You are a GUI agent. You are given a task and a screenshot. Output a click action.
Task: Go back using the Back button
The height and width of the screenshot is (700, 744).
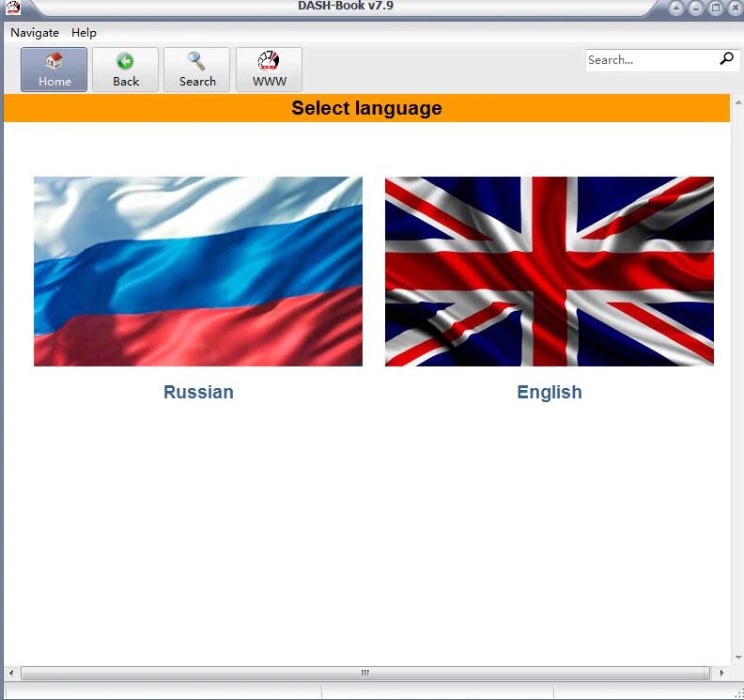pyautogui.click(x=126, y=70)
